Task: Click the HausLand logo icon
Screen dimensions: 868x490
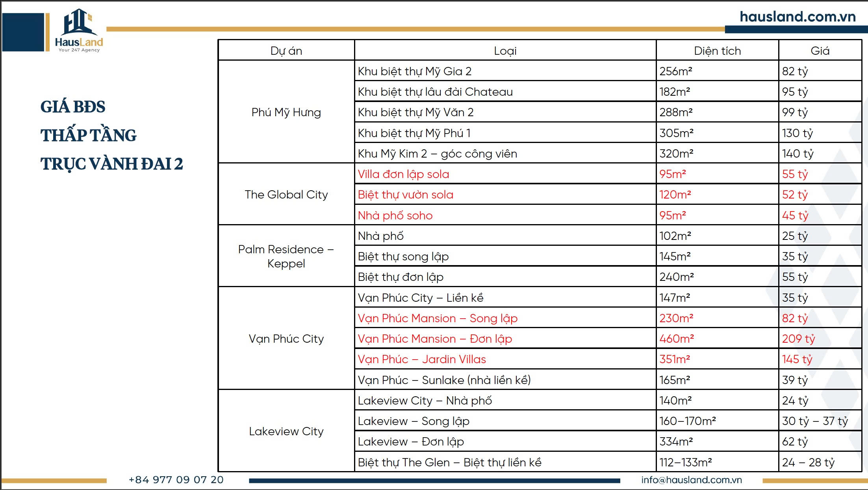Action: coord(79,30)
